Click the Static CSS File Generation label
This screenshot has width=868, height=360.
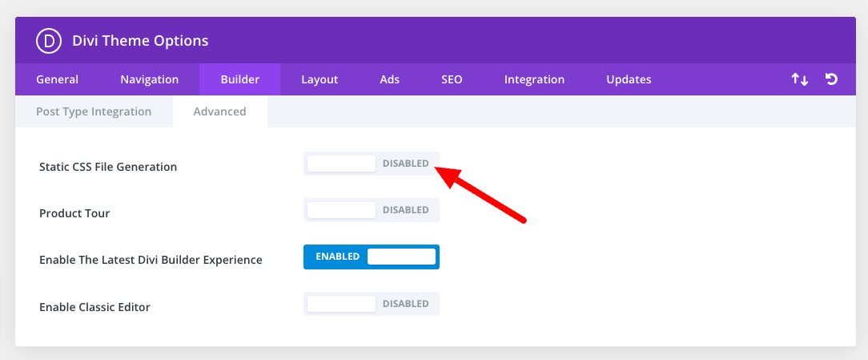pos(108,167)
